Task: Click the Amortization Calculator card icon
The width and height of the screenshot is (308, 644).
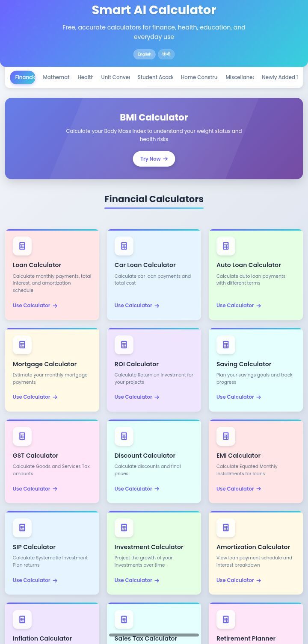Action: [226, 527]
